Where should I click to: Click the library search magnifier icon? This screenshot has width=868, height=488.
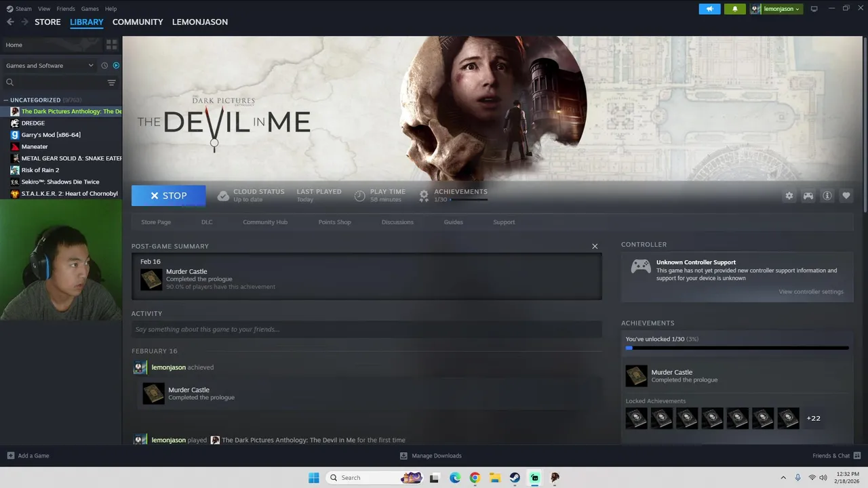(9, 83)
